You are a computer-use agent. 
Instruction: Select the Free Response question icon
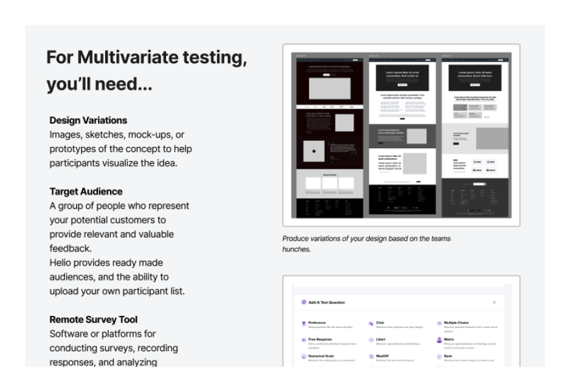[x=303, y=340]
